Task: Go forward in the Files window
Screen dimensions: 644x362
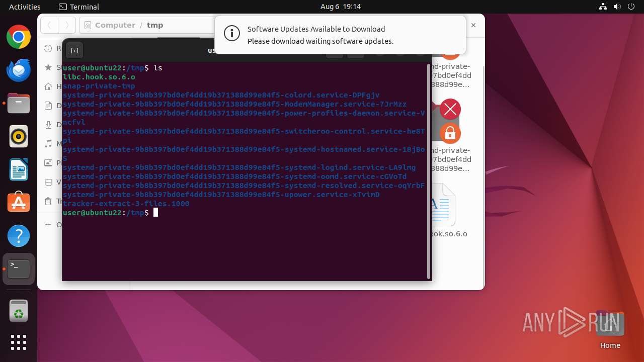Action: coord(67,25)
